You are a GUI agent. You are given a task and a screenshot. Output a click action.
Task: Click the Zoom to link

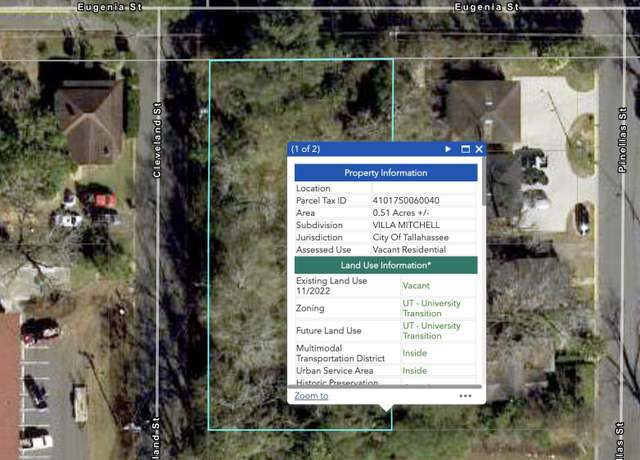point(311,396)
